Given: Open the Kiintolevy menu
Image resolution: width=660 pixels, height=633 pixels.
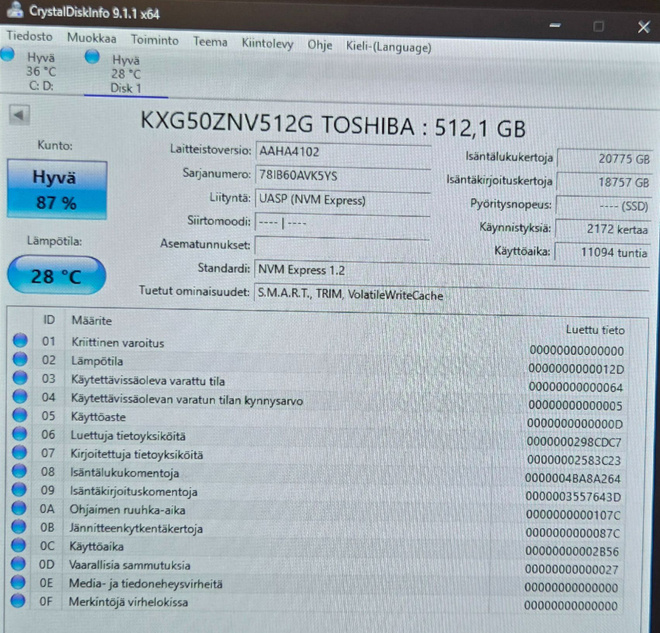Looking at the screenshot, I should 267,44.
